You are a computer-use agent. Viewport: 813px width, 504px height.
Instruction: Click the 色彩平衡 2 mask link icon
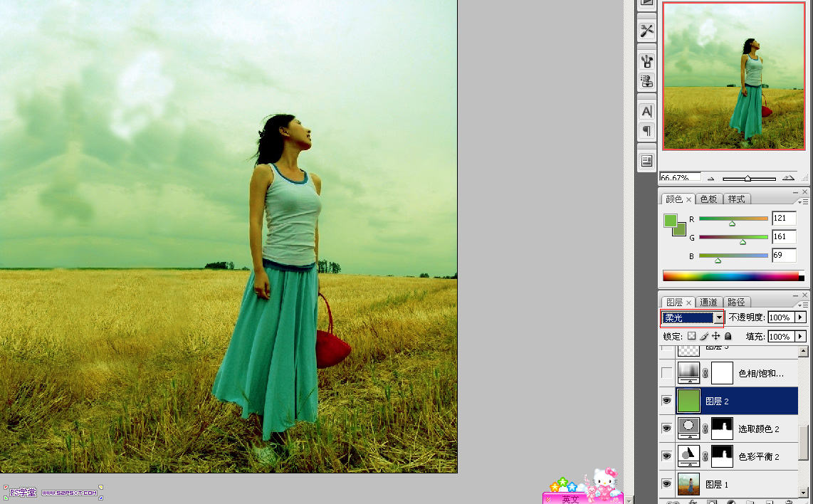(x=706, y=456)
